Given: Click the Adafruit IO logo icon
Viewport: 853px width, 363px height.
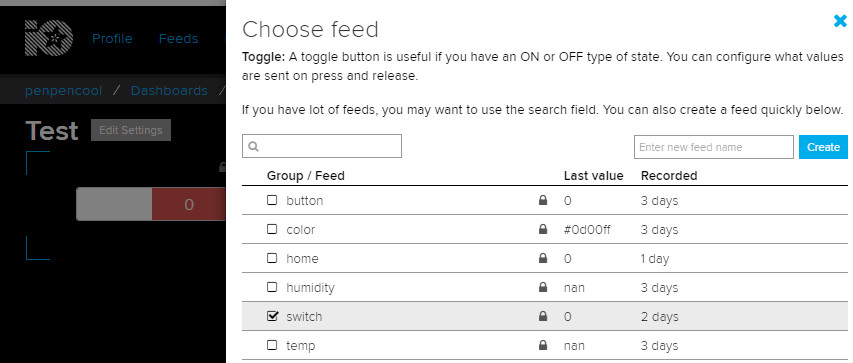Looking at the screenshot, I should tap(49, 38).
